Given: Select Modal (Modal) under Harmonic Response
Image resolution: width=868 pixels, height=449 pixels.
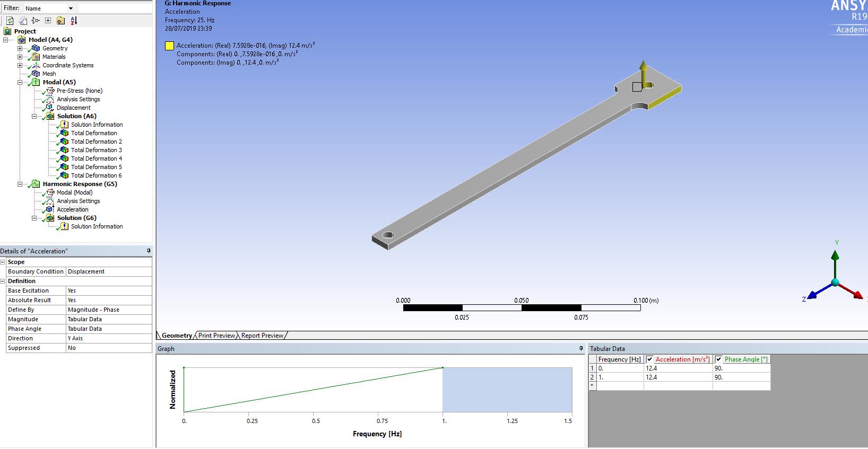Looking at the screenshot, I should [74, 192].
